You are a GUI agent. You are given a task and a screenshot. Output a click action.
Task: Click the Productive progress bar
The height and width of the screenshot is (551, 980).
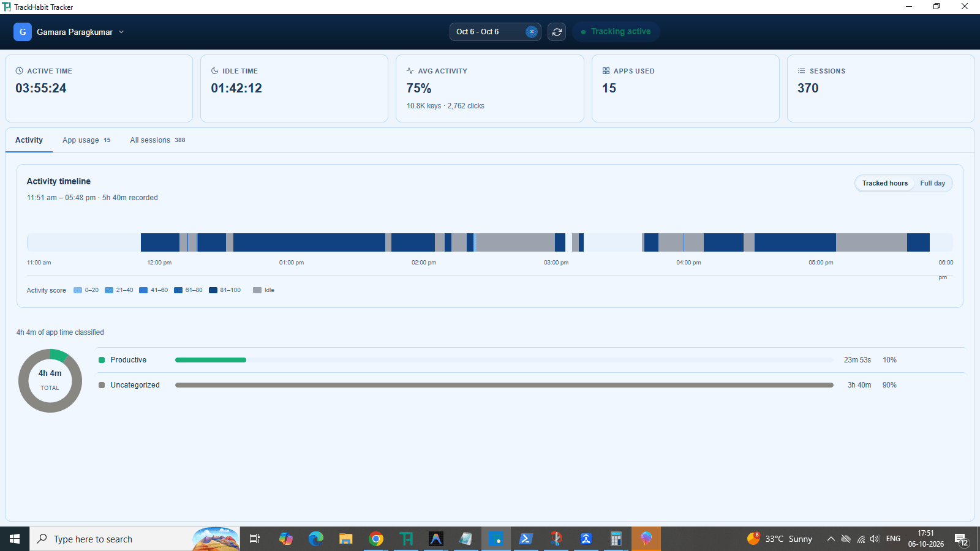click(504, 360)
